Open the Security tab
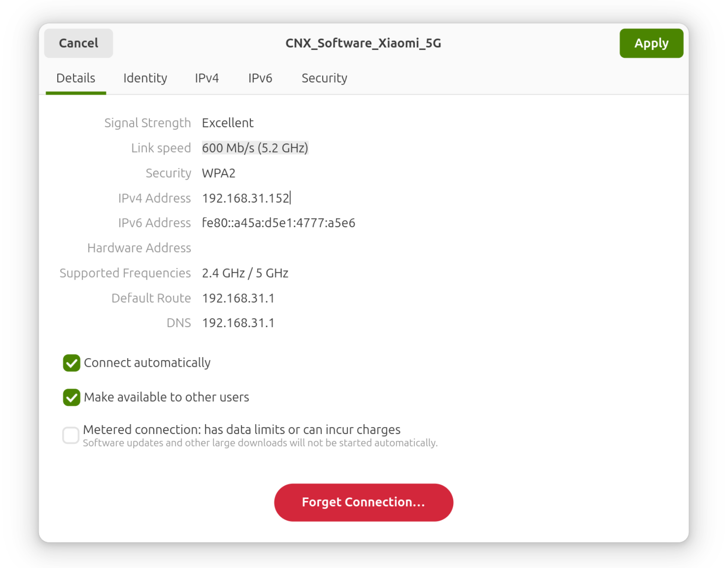 [324, 78]
